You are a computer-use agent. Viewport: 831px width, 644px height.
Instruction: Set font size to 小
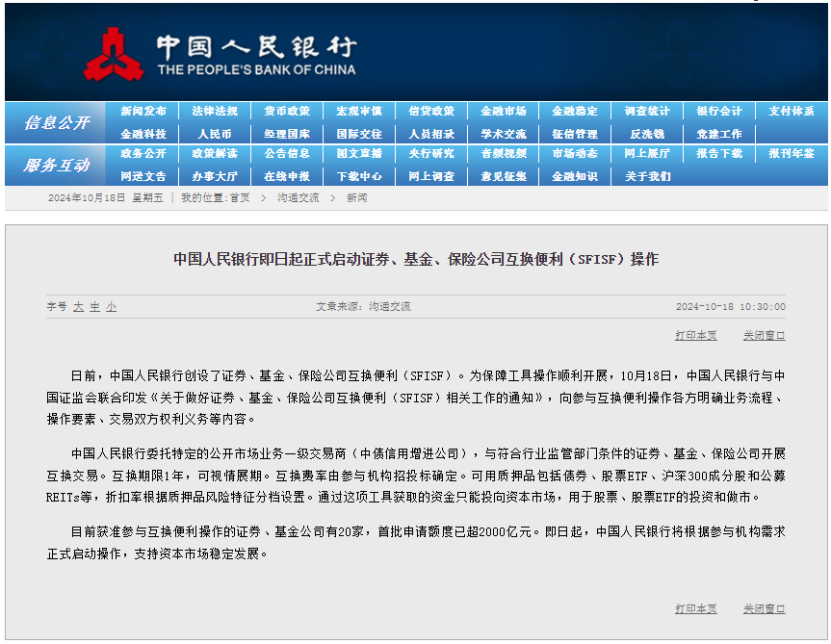click(x=112, y=307)
